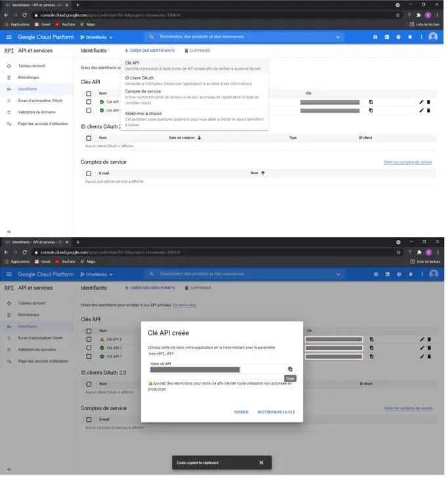448x477 pixels.
Task: Tick E-mail header checkbox in window with dialog
Action: point(89,419)
